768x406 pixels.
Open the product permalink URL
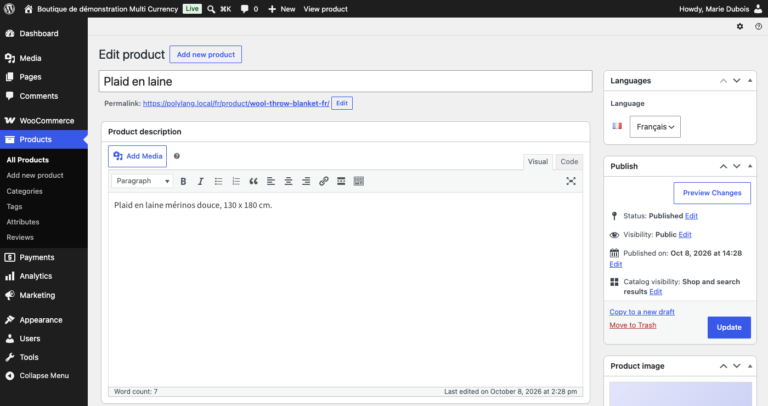236,103
